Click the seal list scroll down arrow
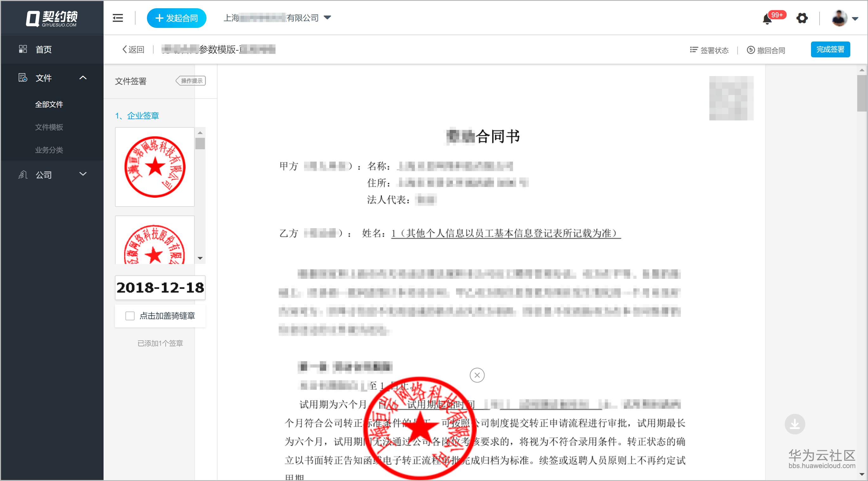 (x=200, y=258)
